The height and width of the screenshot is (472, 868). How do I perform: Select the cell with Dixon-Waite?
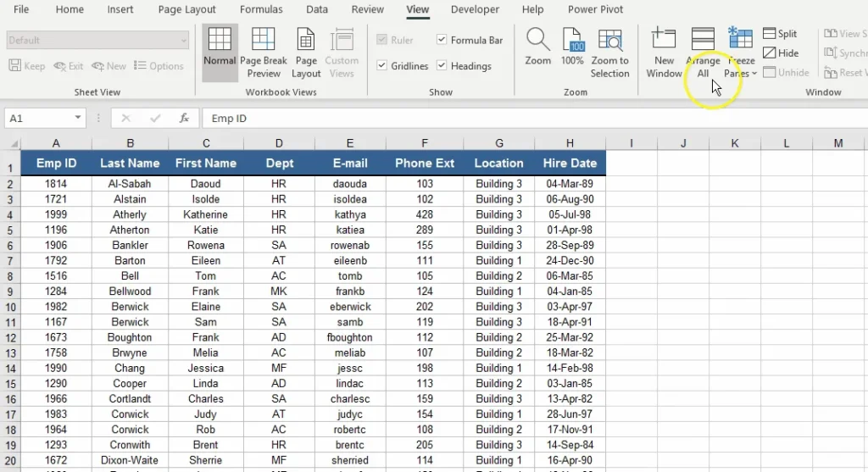pos(130,460)
